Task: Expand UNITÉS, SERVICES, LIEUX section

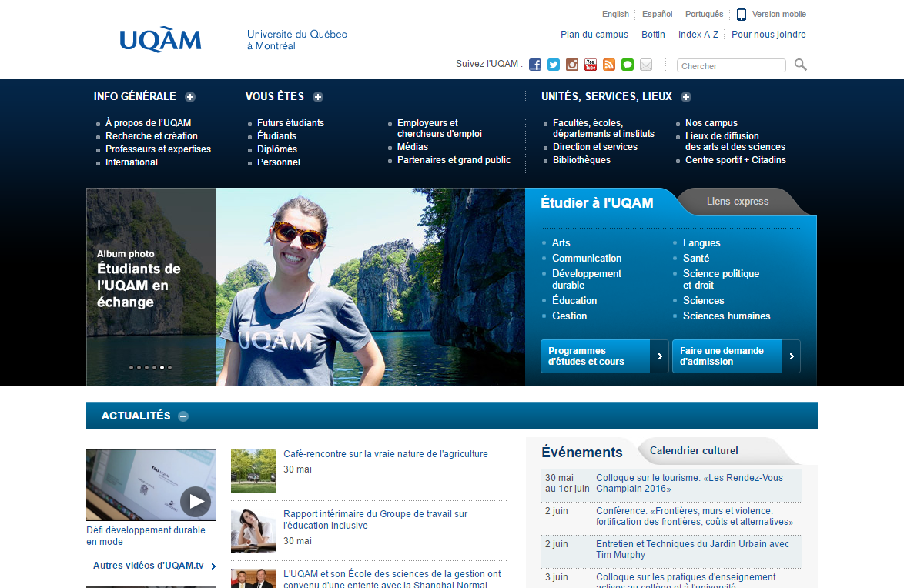Action: coord(685,97)
